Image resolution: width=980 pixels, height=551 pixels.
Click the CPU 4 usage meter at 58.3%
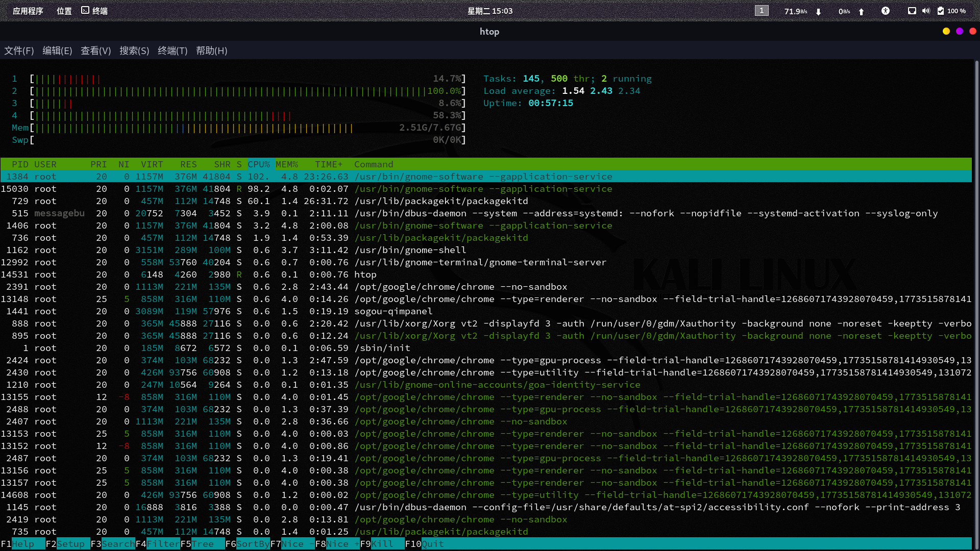[248, 115]
